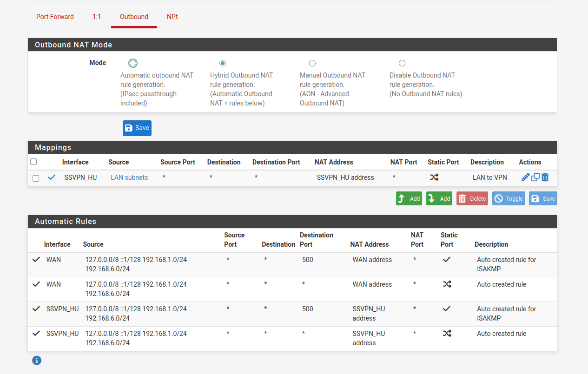
Task: Click static port check for SSVPN_HU ISAKMP rule
Action: point(447,309)
